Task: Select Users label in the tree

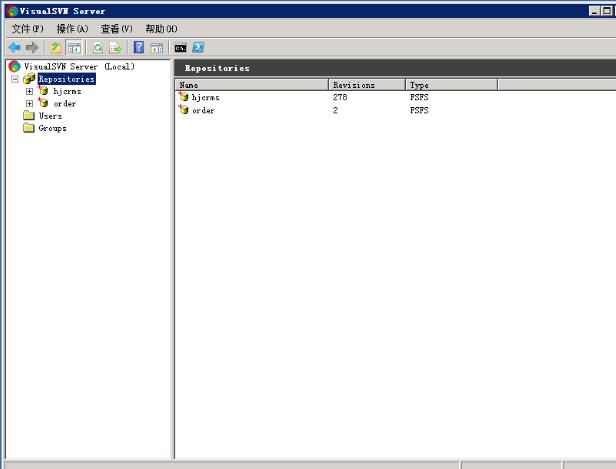Action: (x=50, y=116)
